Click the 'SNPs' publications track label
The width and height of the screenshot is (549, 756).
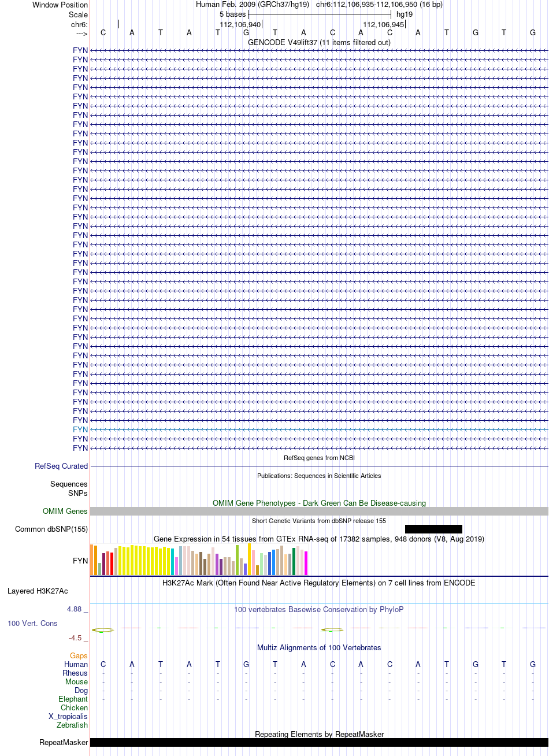click(78, 493)
